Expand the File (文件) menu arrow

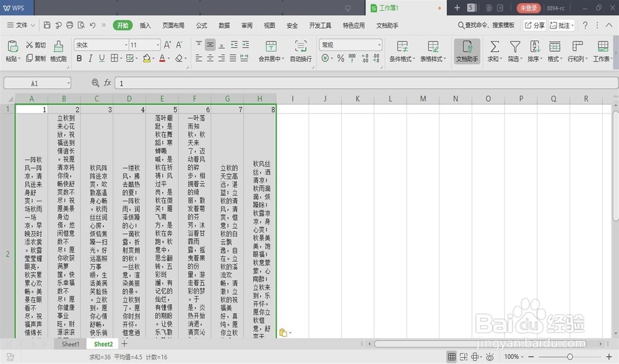[x=33, y=25]
